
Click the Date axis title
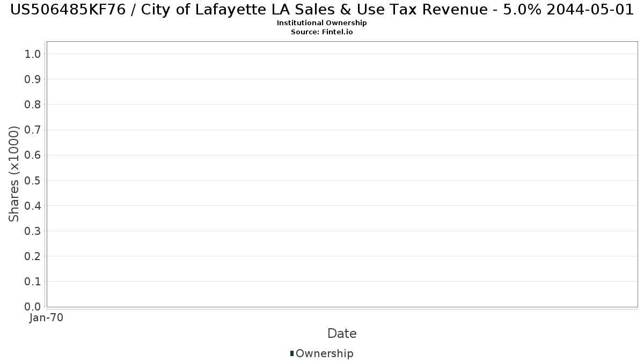click(342, 334)
